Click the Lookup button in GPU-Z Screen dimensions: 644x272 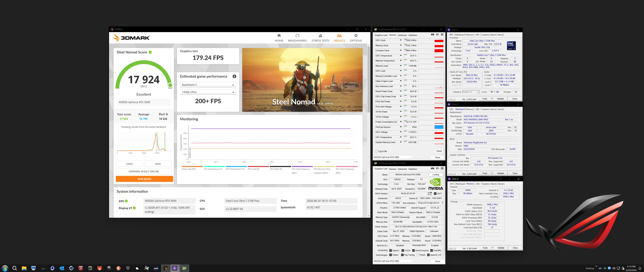[436, 175]
